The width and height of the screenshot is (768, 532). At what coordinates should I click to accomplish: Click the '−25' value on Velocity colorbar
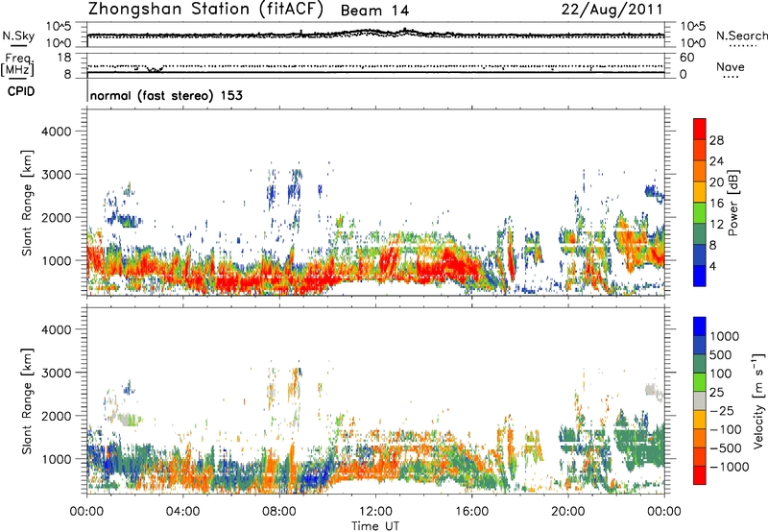(722, 410)
